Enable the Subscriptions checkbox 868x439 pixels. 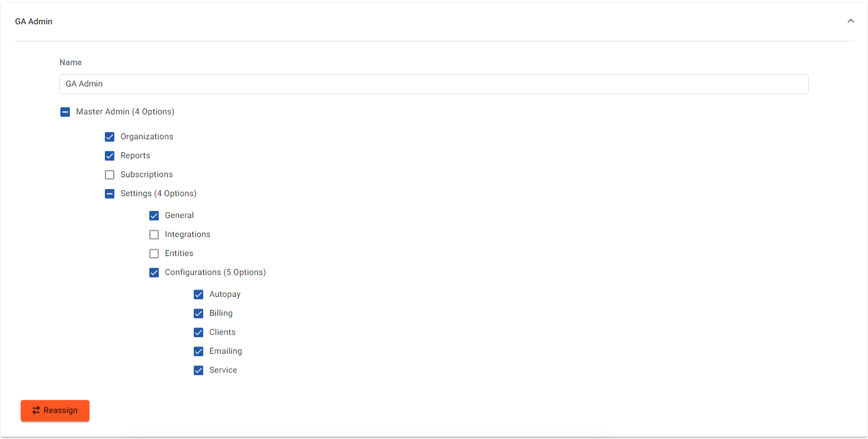[x=110, y=175]
